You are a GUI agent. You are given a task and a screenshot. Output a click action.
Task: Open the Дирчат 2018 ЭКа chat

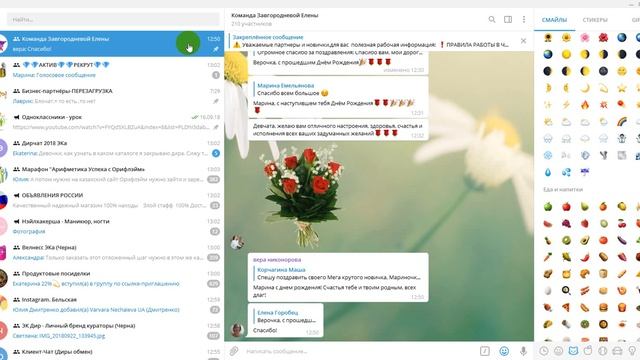click(x=112, y=148)
